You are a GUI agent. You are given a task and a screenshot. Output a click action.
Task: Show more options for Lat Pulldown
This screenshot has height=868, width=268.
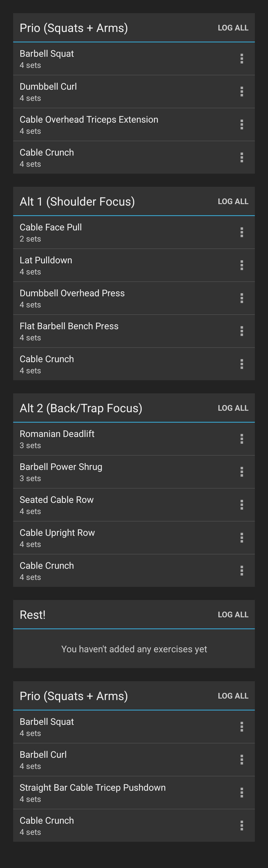[x=242, y=265]
